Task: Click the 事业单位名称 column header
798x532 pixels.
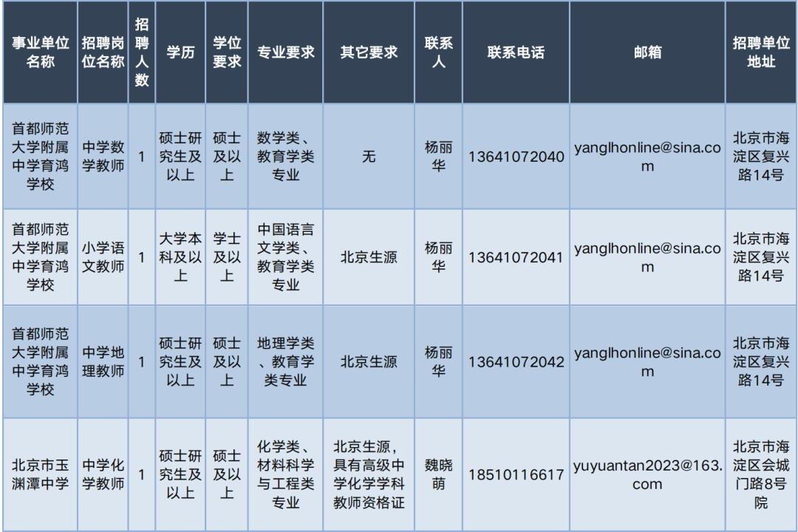Action: click(x=40, y=52)
